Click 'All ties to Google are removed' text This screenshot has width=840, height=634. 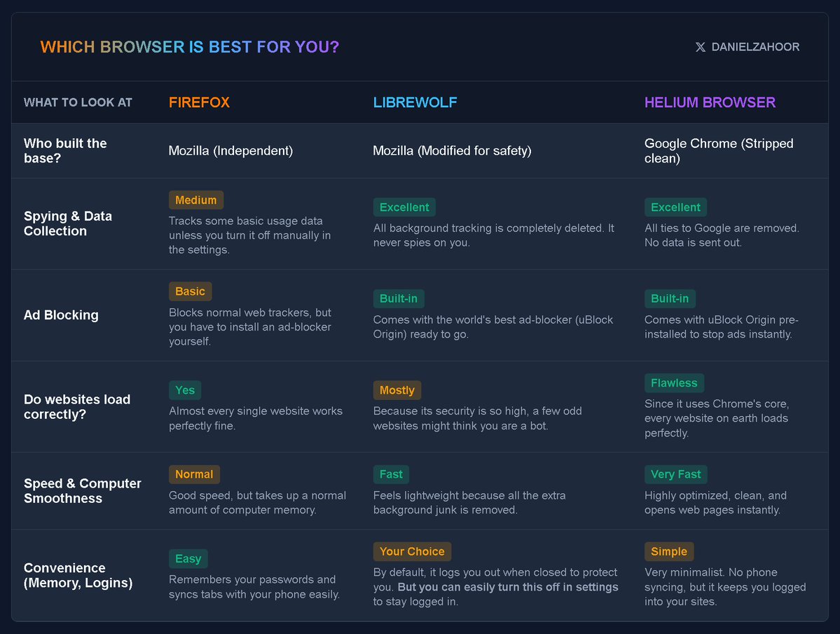(722, 235)
